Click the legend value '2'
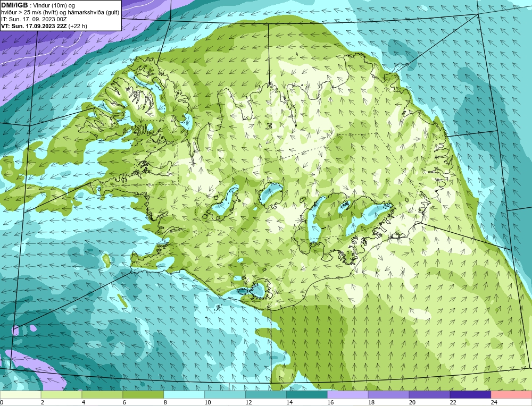Screen dimensions: 532x406 43,402
